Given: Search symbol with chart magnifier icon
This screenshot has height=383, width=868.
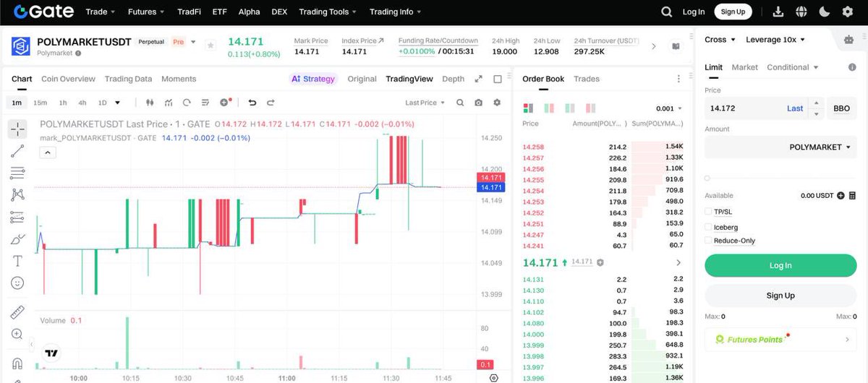Looking at the screenshot, I should [460, 103].
